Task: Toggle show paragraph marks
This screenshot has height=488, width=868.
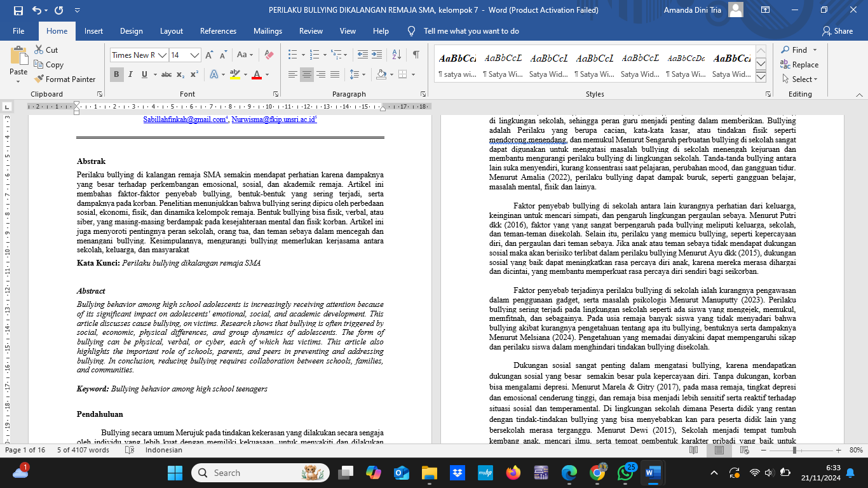Action: click(x=416, y=55)
